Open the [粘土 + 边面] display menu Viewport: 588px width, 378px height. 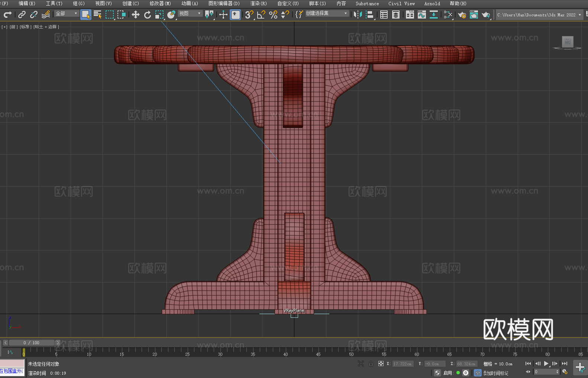tap(46, 27)
